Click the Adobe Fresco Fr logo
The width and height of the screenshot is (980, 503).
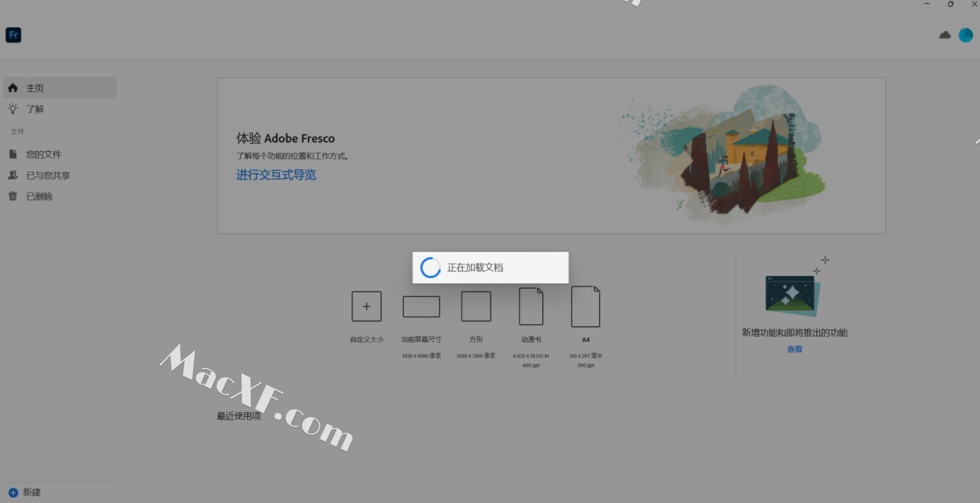tap(13, 35)
